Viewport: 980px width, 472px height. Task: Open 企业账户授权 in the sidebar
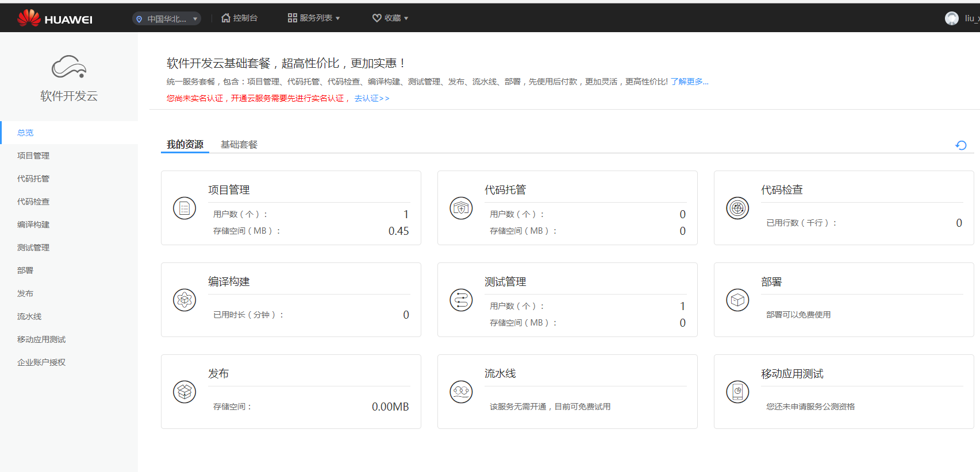[41, 362]
